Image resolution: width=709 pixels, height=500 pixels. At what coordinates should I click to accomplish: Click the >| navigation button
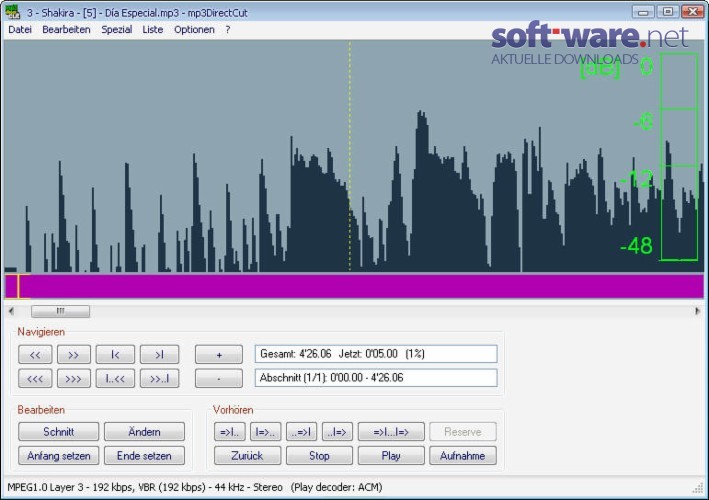click(x=159, y=354)
